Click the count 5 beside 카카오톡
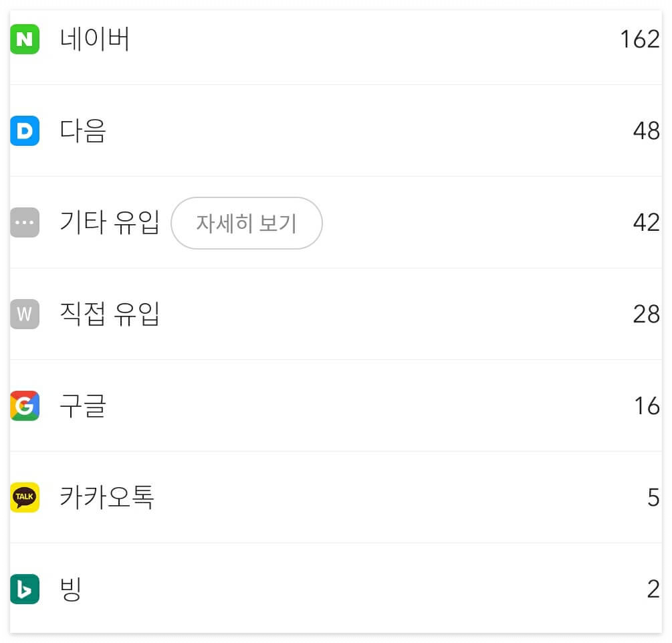Viewport: 672px width, 643px height. pyautogui.click(x=652, y=498)
